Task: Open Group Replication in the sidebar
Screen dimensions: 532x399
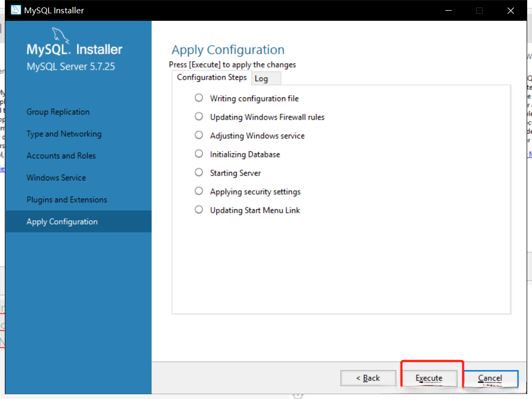Action: click(58, 112)
